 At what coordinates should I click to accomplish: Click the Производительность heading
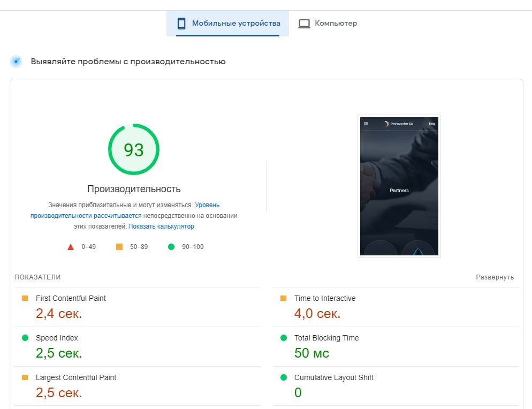[x=134, y=189]
